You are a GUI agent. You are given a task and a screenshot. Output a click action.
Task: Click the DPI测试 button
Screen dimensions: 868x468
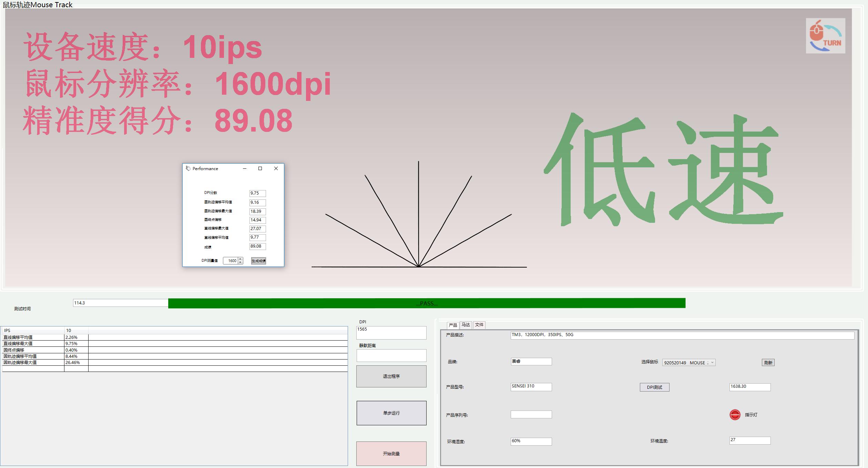coord(654,387)
